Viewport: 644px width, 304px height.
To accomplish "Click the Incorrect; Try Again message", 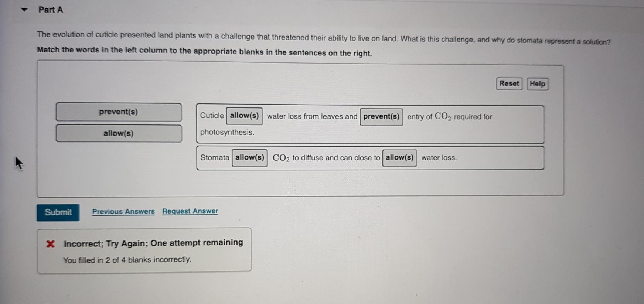I will click(x=153, y=243).
